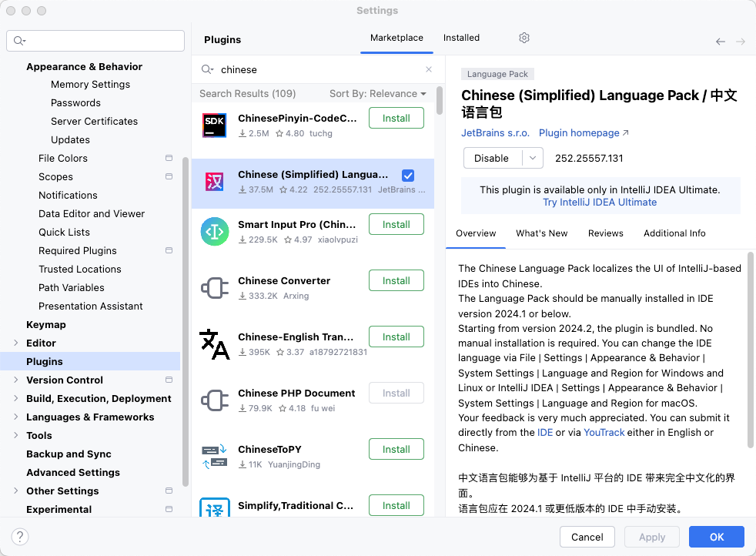The image size is (756, 556).
Task: Click the Required Plugins project-level icon
Action: [x=169, y=250]
